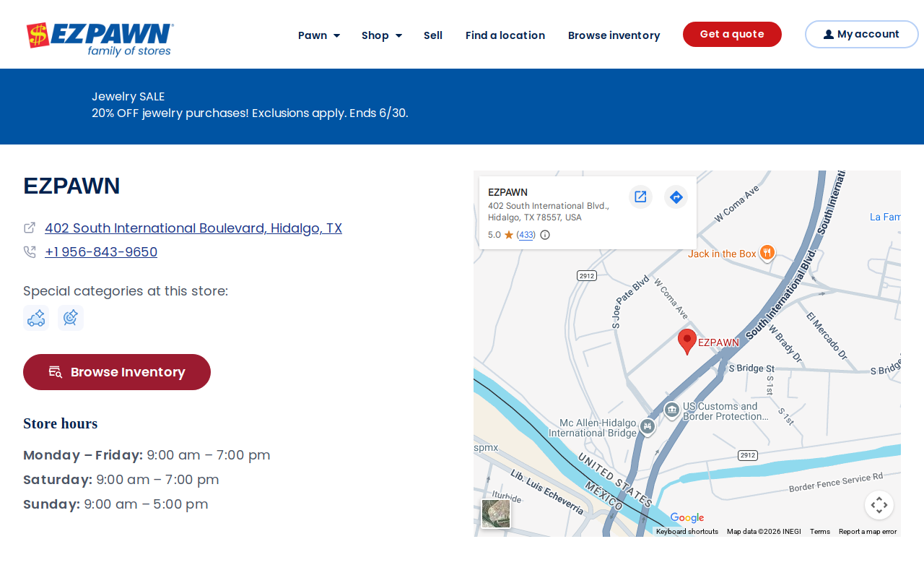924x578 pixels.
Task: Click the blue directions arrow icon
Action: (x=676, y=197)
